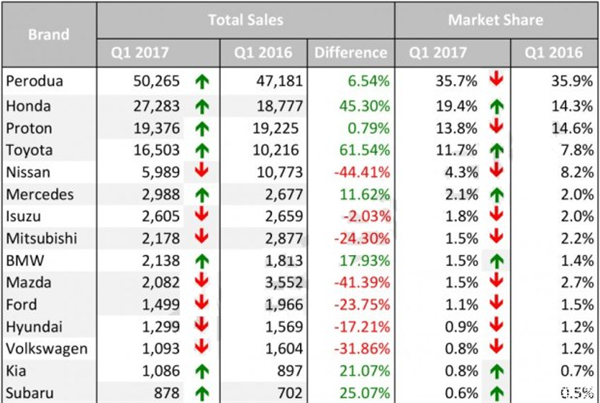Click the Q1 2016 header under Market Share

[554, 53]
